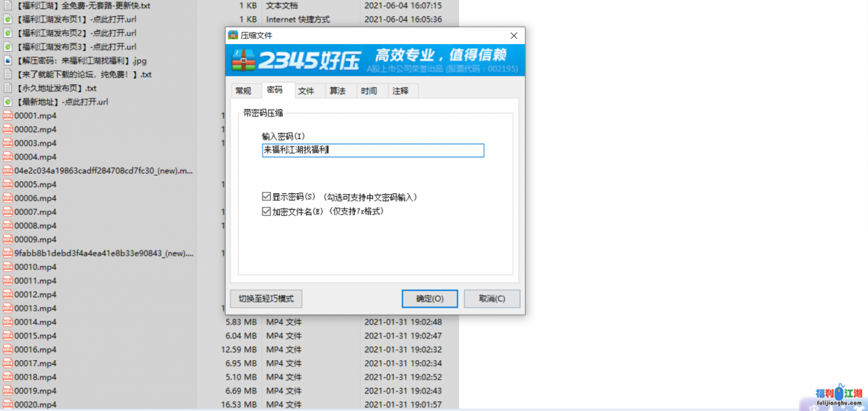
Task: Click the 00001.mp4 file icon
Action: [x=7, y=115]
